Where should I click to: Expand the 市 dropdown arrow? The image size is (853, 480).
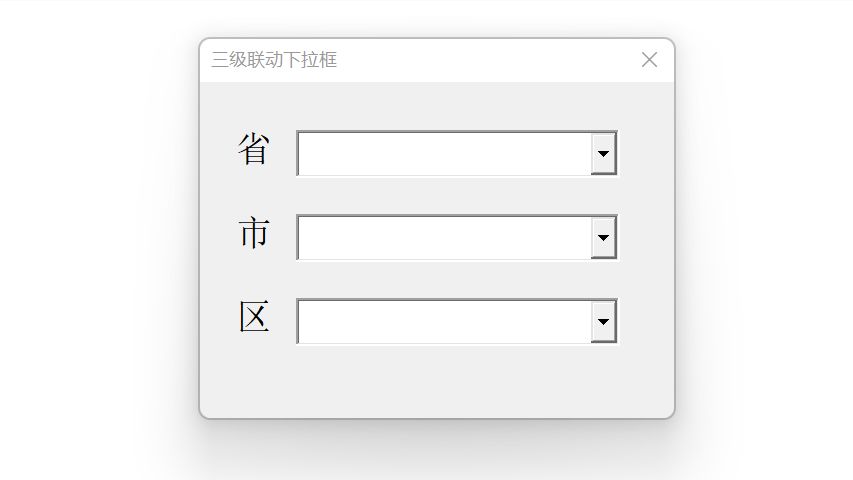click(x=603, y=238)
